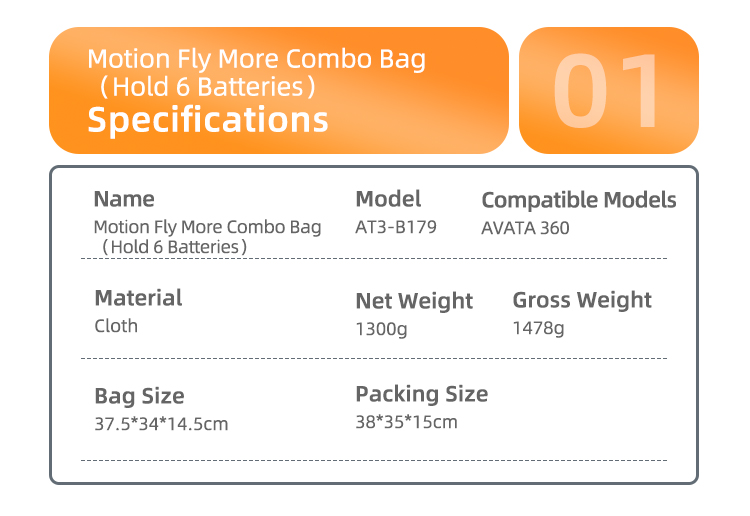Image resolution: width=750 pixels, height=516 pixels.
Task: Click the "Name" field label
Action: click(124, 199)
